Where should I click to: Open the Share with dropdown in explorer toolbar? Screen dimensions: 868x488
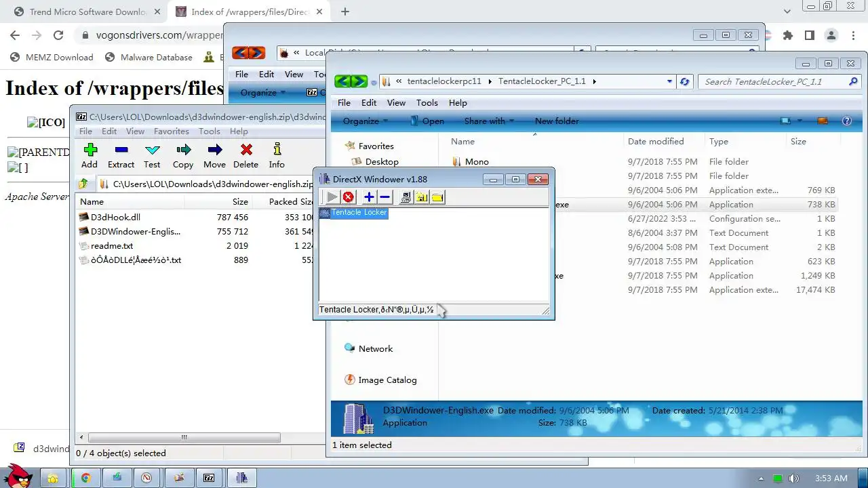click(x=489, y=121)
